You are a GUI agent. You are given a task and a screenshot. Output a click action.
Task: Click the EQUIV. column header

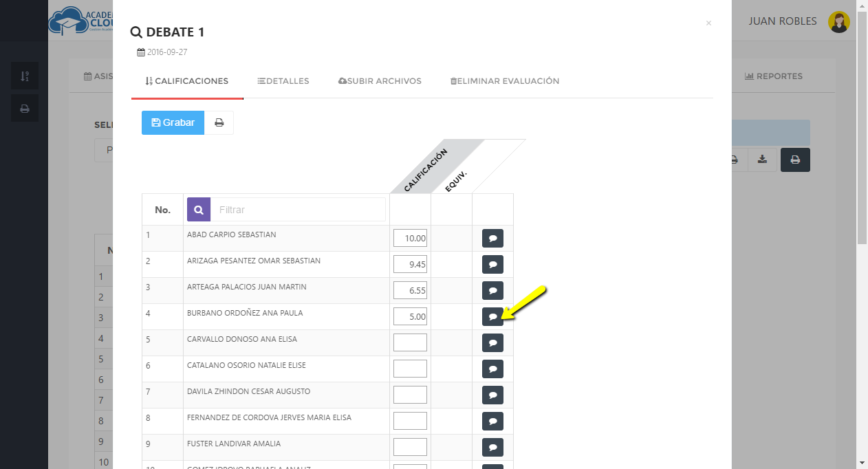[456, 181]
